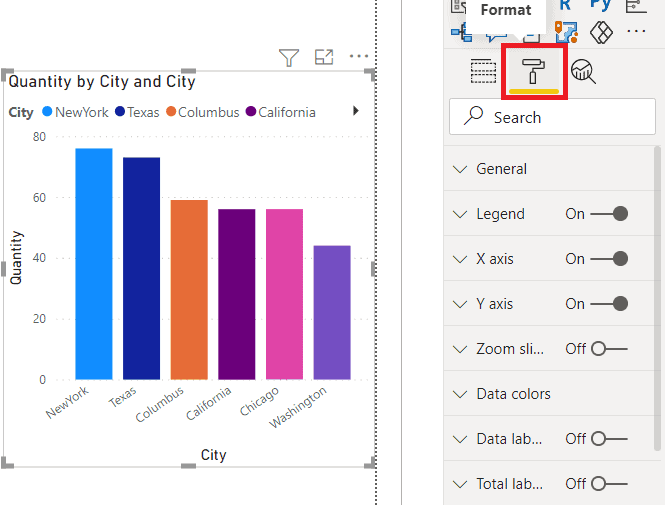Switch to the Fields pane icon
The image size is (665, 505).
483,71
